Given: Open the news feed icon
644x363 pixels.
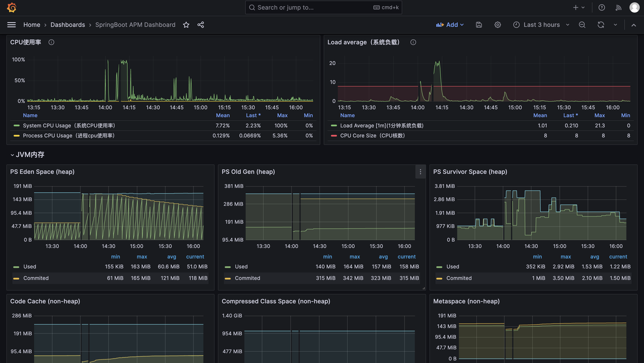Looking at the screenshot, I should tap(619, 8).
